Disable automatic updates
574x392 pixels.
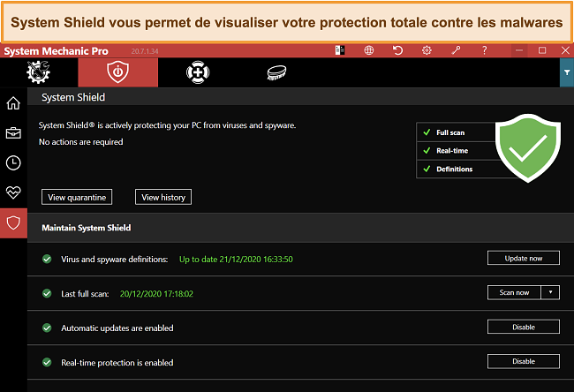click(524, 327)
